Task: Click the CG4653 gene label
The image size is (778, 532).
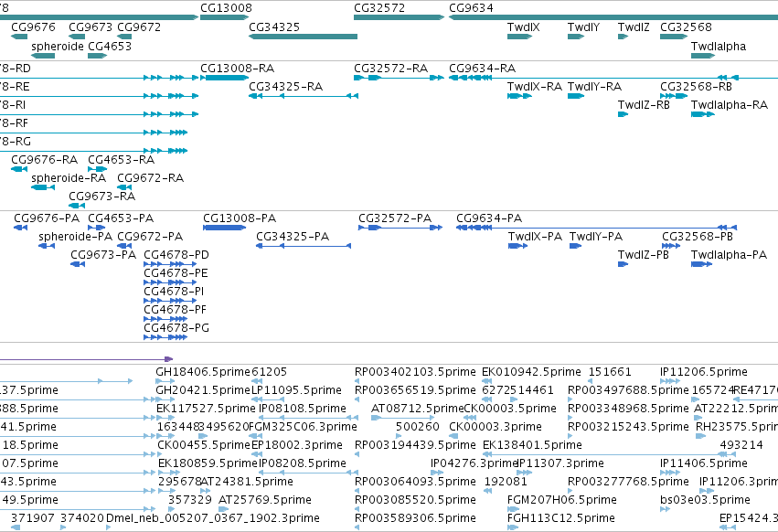Action: pos(110,46)
